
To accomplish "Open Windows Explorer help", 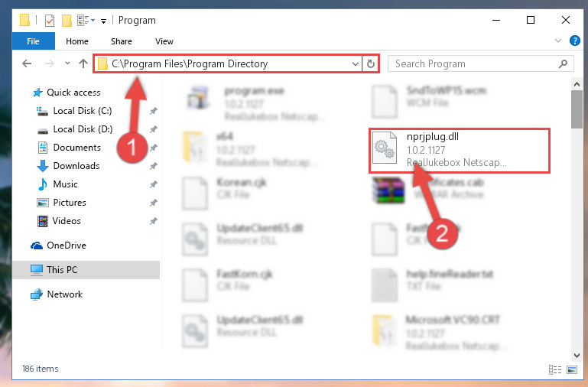I will 574,41.
